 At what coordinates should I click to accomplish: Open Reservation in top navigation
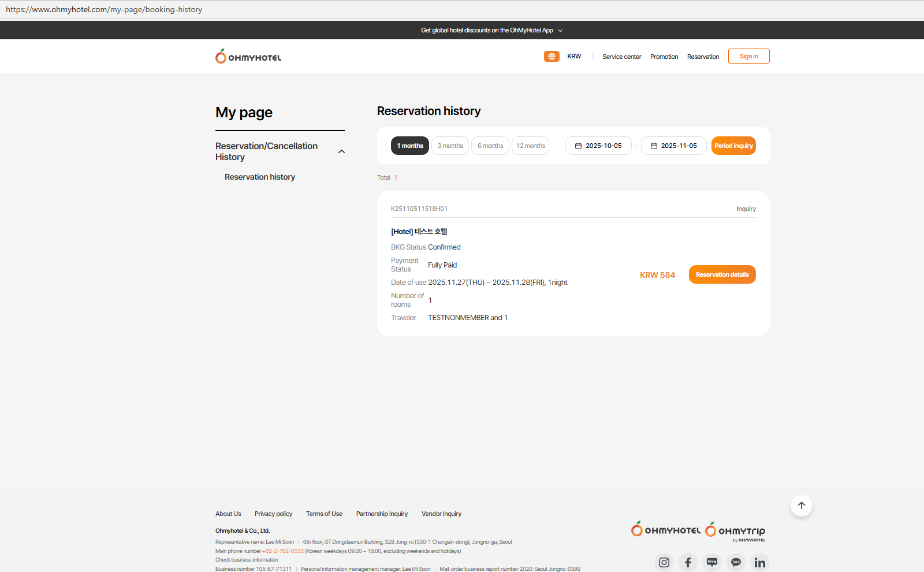(703, 57)
